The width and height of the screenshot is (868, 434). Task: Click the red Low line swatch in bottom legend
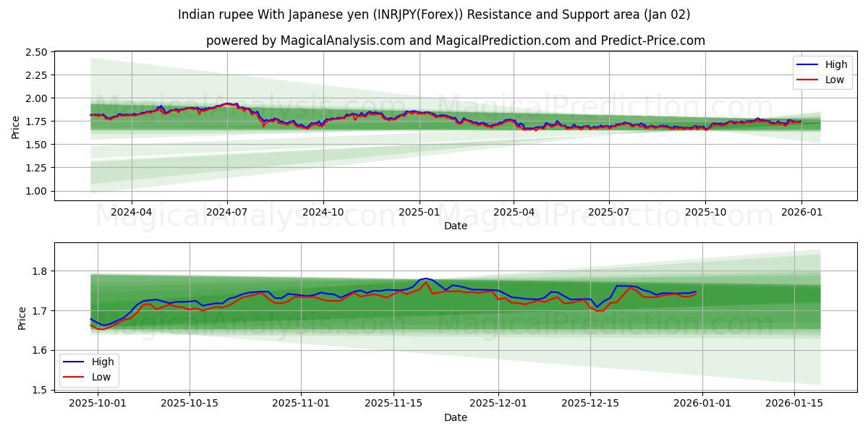pos(75,376)
